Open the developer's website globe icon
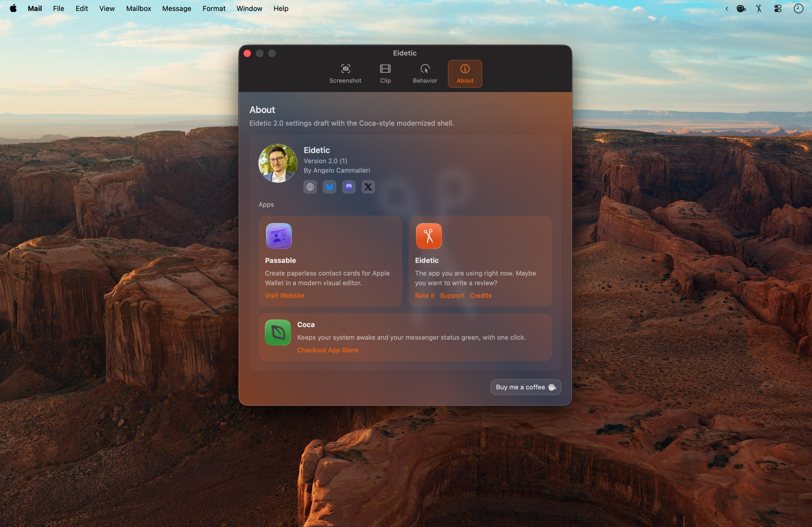Image resolution: width=812 pixels, height=527 pixels. [310, 187]
